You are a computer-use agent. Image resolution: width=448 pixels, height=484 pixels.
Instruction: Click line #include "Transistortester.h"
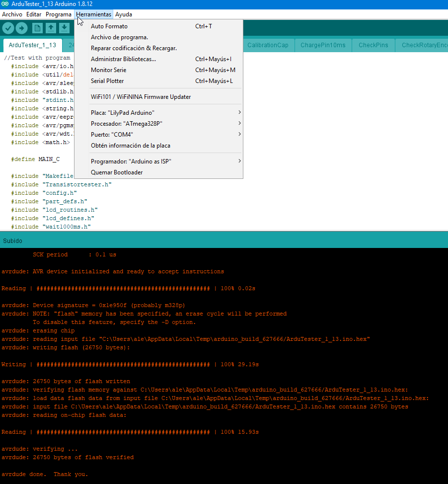[62, 184]
